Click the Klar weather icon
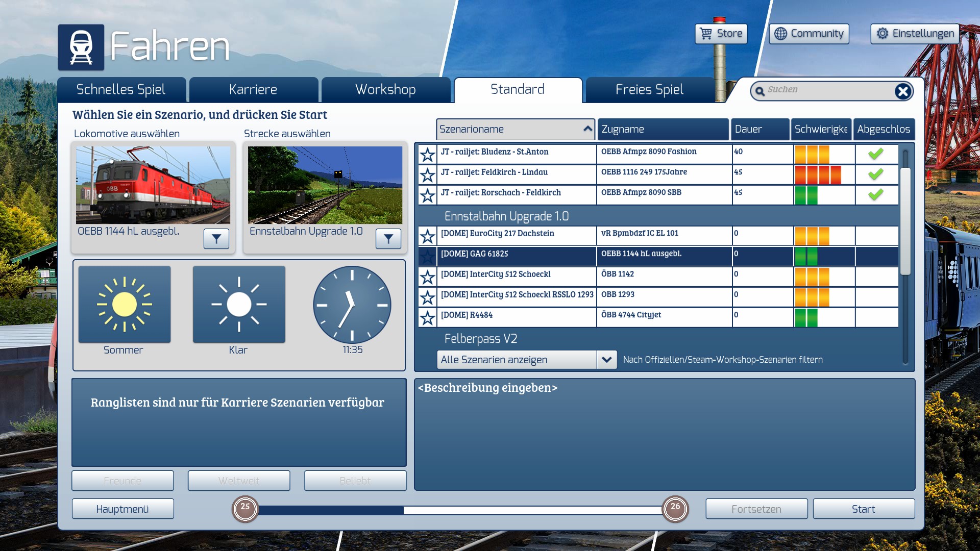The width and height of the screenshot is (980, 551). click(239, 305)
